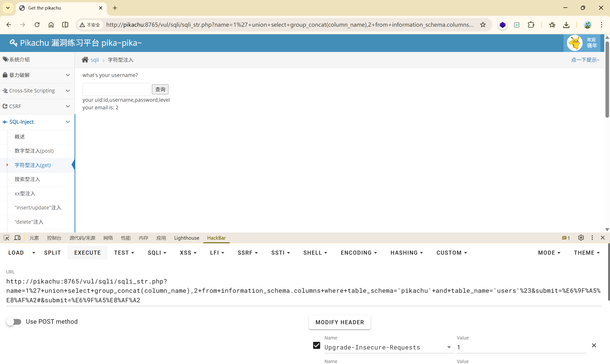Reload the current page

click(37, 25)
